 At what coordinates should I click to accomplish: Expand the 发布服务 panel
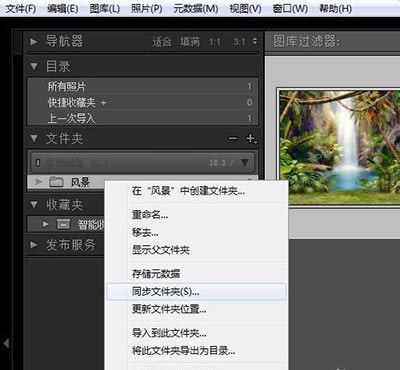[34, 245]
